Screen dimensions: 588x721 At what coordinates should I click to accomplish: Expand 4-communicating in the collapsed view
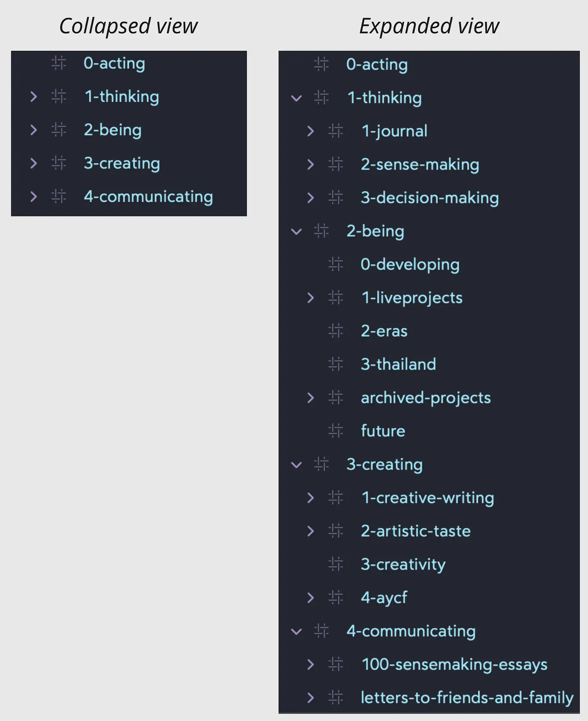point(34,197)
